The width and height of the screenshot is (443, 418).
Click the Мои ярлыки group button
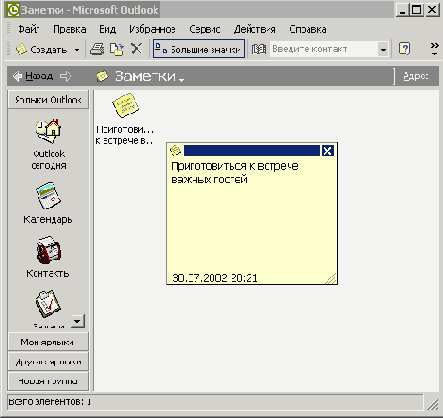[48, 342]
